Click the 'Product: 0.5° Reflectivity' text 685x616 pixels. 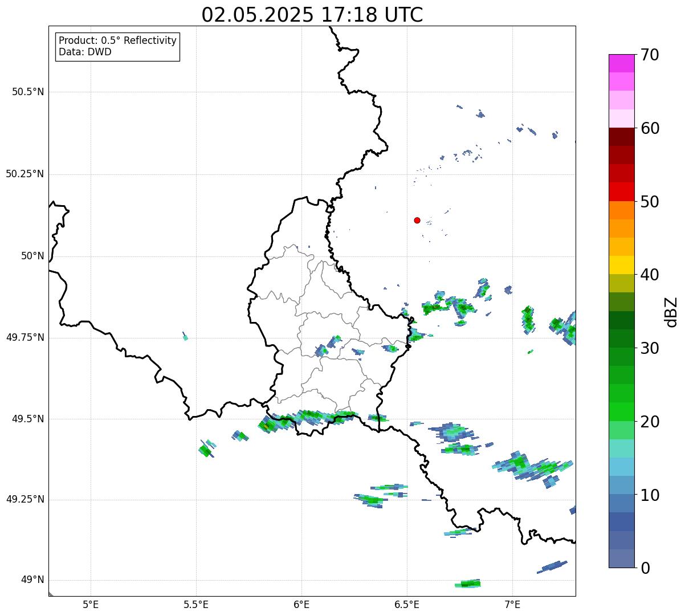coord(117,40)
